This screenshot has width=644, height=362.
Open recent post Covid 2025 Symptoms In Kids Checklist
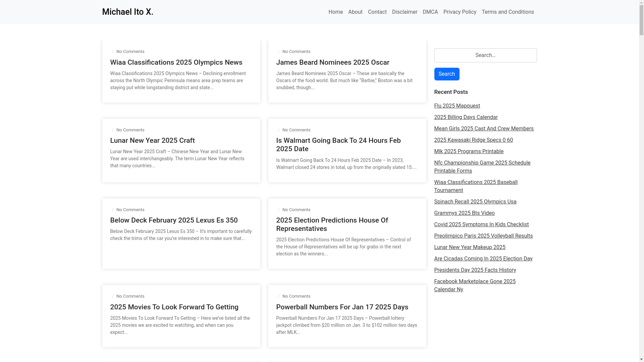[x=481, y=225]
